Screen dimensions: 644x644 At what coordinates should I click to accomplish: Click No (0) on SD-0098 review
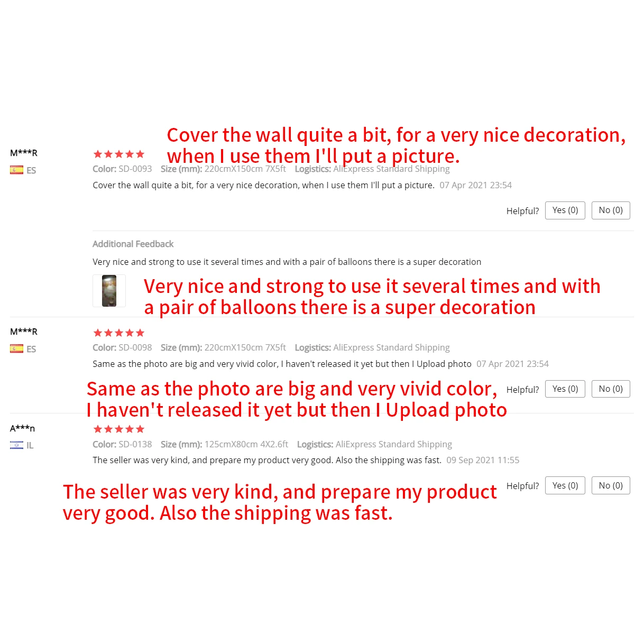tap(611, 389)
